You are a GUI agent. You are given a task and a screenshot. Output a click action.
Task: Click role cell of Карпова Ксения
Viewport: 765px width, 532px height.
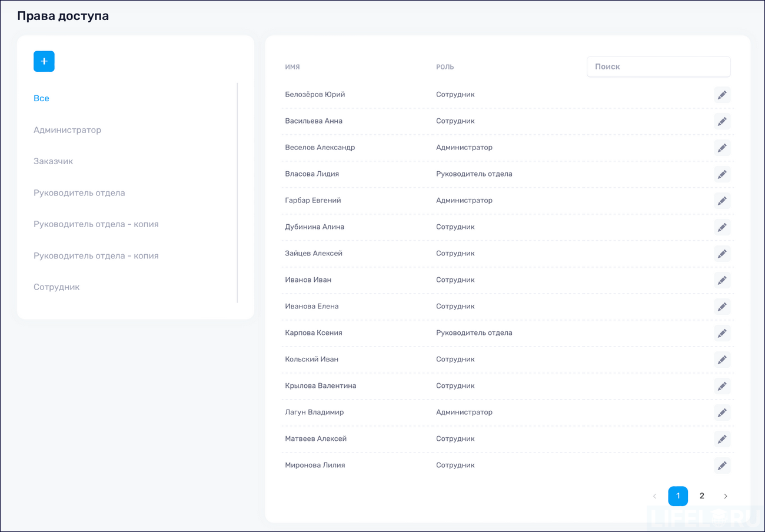(x=474, y=332)
